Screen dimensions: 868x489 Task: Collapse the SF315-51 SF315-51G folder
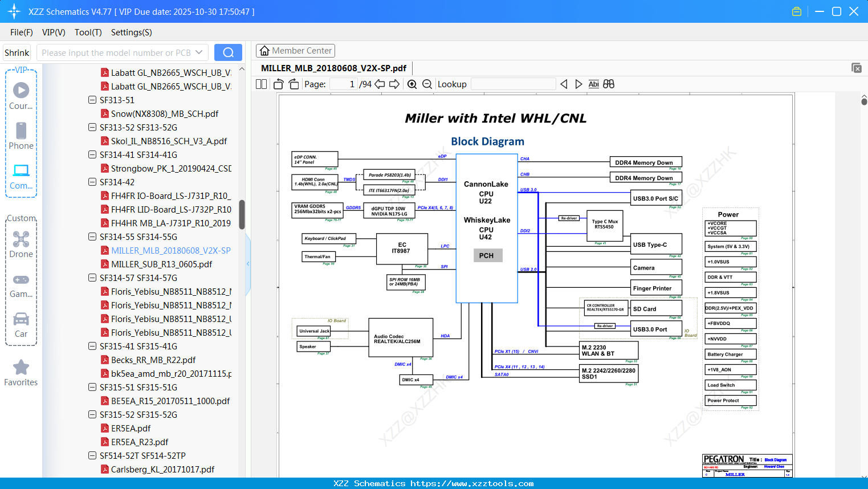tap(92, 387)
